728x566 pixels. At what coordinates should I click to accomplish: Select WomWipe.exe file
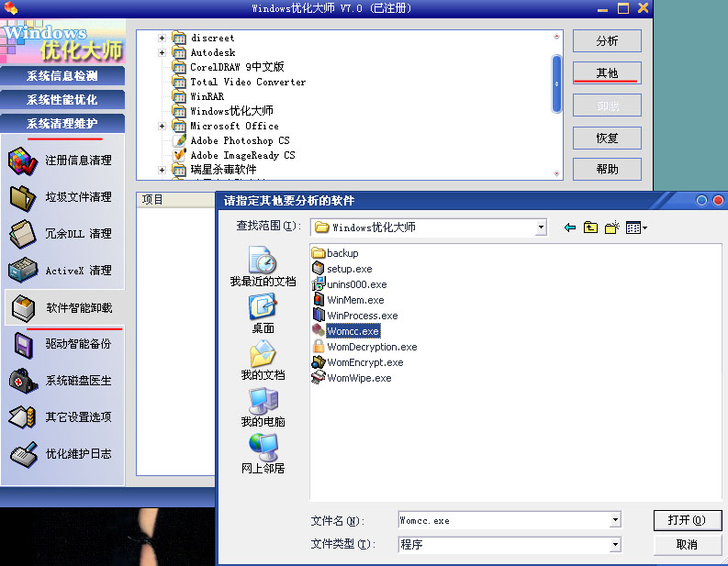[352, 378]
